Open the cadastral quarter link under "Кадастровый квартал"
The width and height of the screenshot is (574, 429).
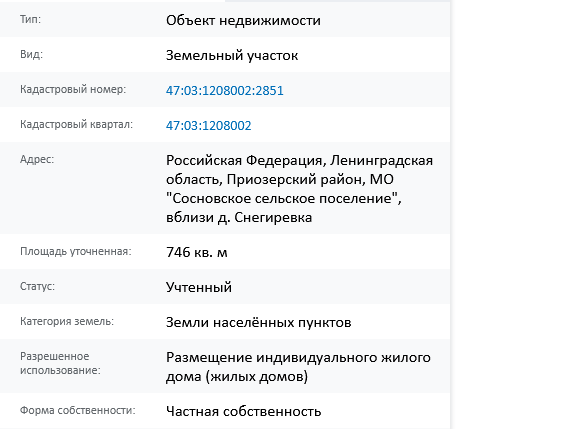tap(209, 126)
